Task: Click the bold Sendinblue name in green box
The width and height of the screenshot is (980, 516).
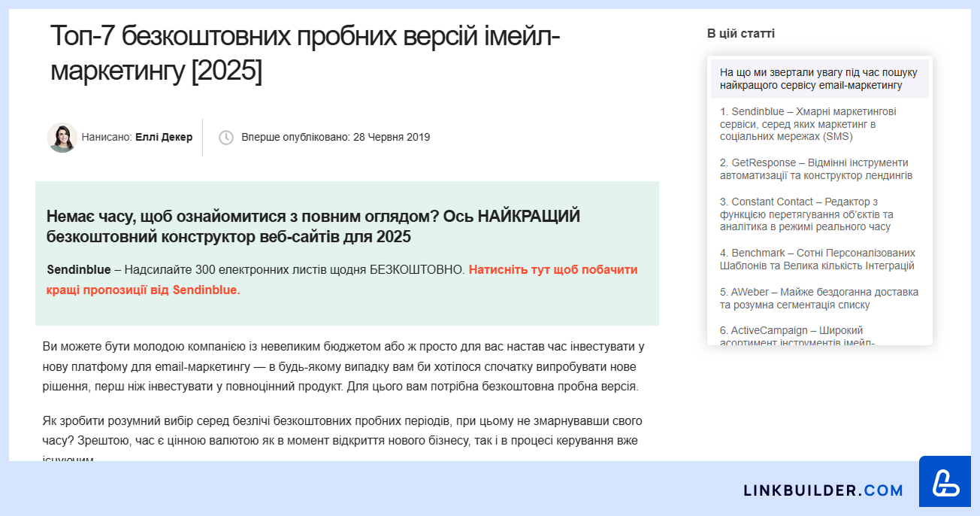Action: click(79, 269)
